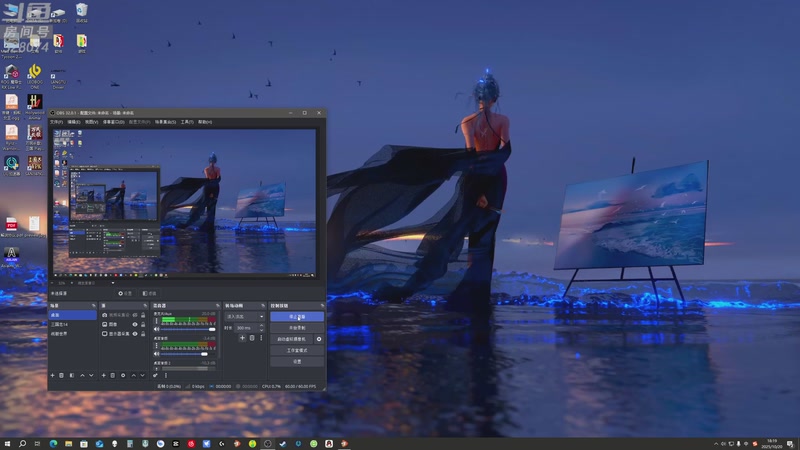800x450 pixels.
Task: Mute the microphone/Aux speaker icon
Action: coord(157,329)
